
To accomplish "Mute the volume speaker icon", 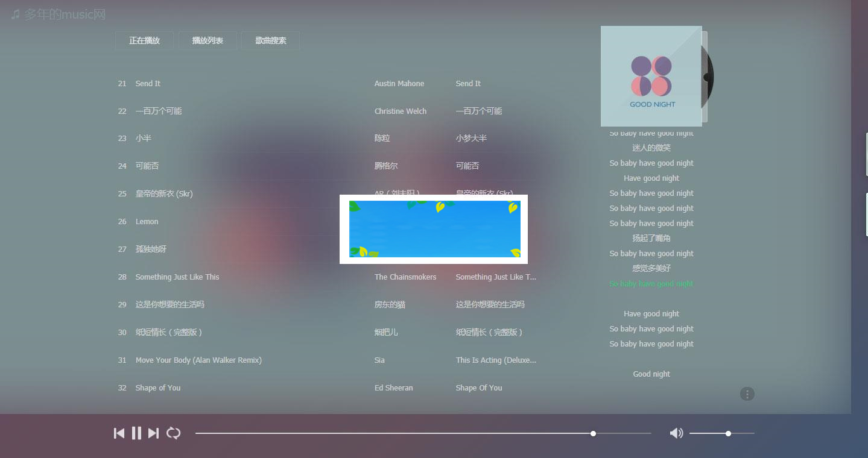I will pyautogui.click(x=676, y=433).
